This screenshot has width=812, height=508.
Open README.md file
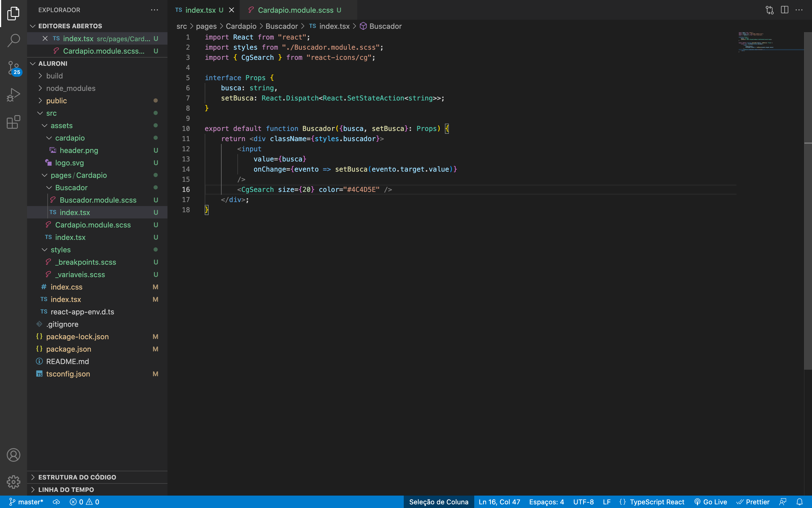click(97, 362)
